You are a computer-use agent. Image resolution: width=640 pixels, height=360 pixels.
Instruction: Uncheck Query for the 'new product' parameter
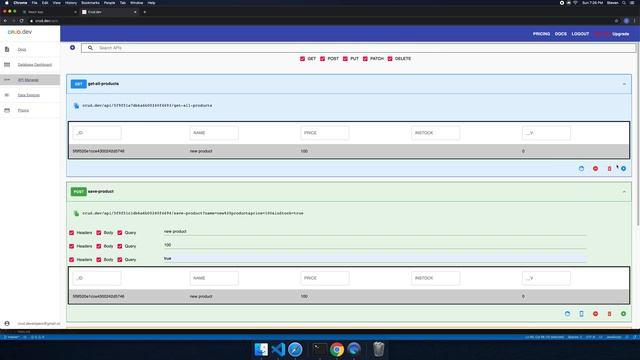click(x=120, y=233)
